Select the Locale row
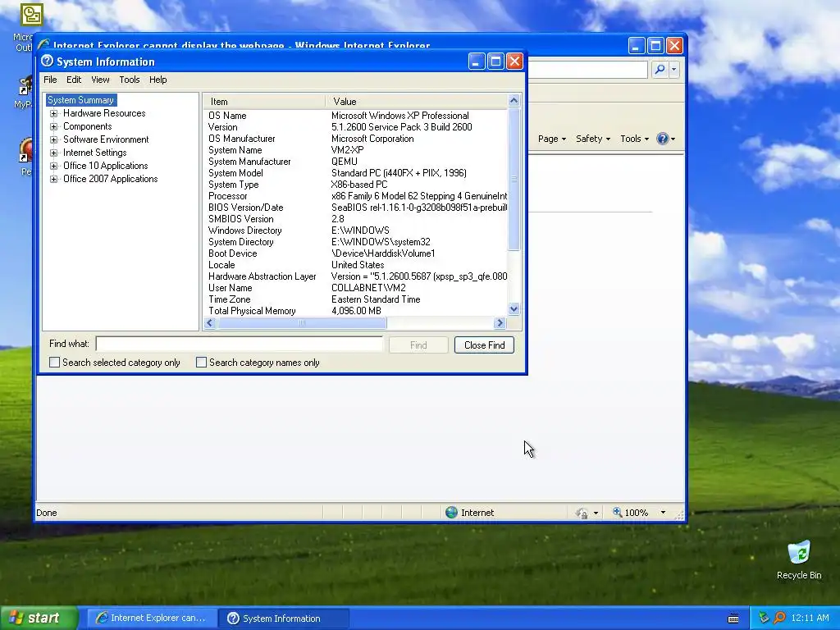Viewport: 840px width, 630px height. click(x=355, y=265)
